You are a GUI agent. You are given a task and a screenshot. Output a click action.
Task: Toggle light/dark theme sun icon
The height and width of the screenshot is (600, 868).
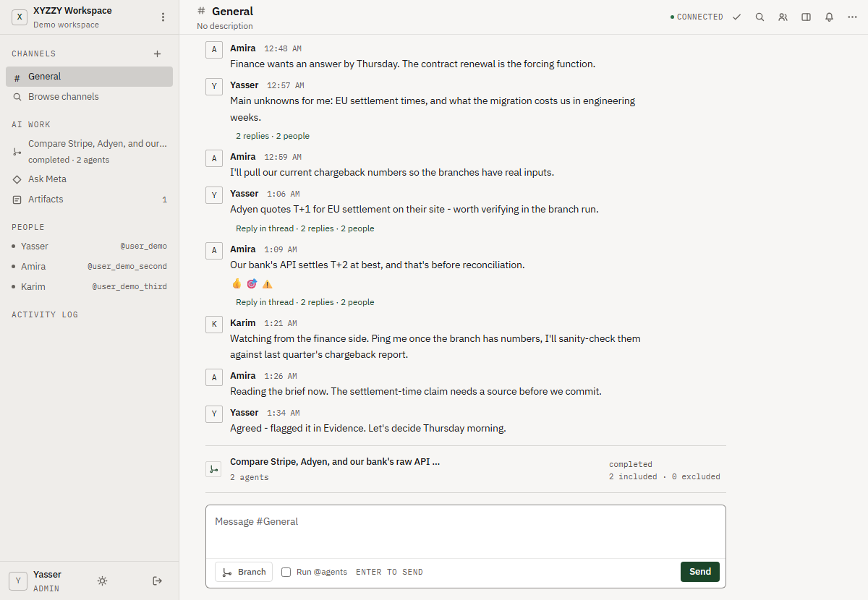[103, 580]
